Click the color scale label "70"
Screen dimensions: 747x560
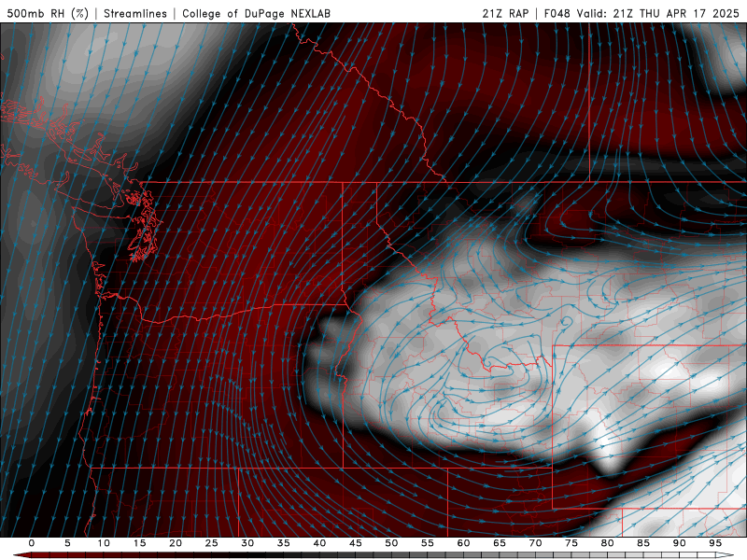[x=535, y=543]
